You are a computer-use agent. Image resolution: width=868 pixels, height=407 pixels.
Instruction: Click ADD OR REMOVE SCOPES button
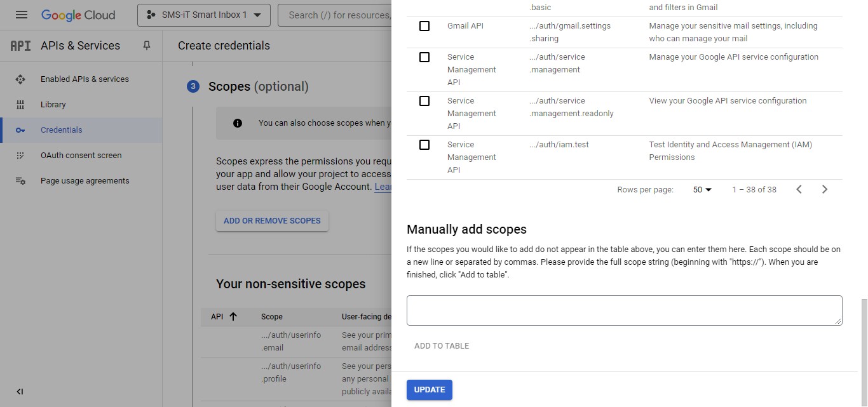point(272,221)
